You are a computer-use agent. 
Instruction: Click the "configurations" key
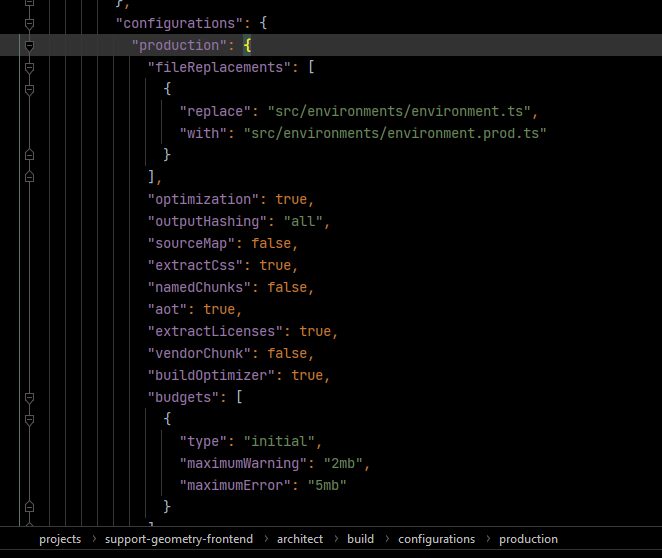[179, 23]
